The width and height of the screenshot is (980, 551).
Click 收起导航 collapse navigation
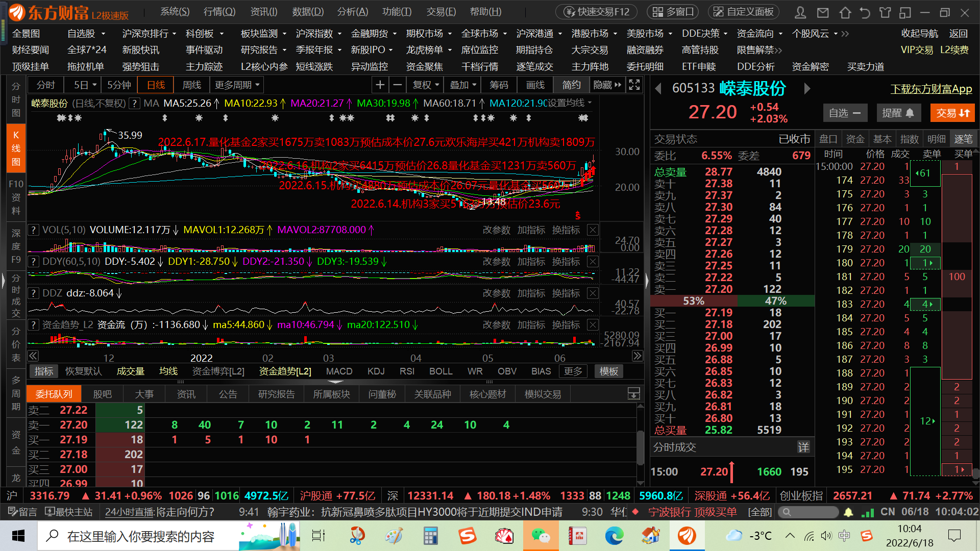tap(919, 33)
